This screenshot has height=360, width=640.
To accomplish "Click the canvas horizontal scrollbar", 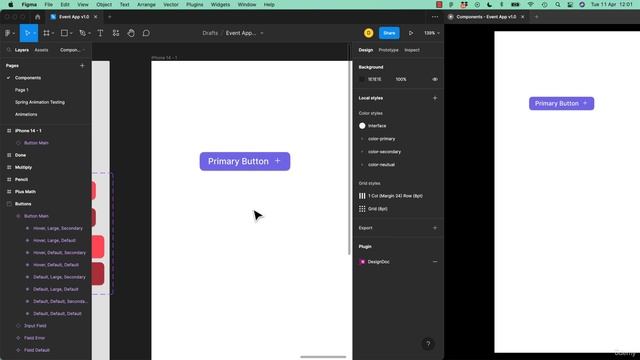I will click(x=323, y=357).
